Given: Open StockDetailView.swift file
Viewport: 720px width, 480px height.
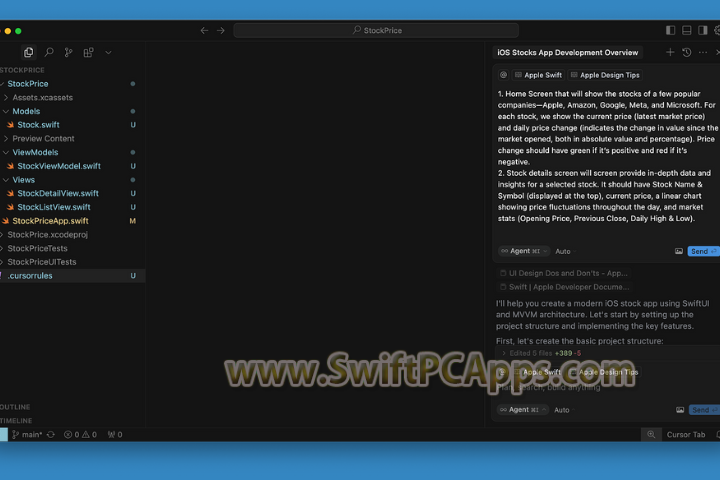Looking at the screenshot, I should (x=73, y=193).
